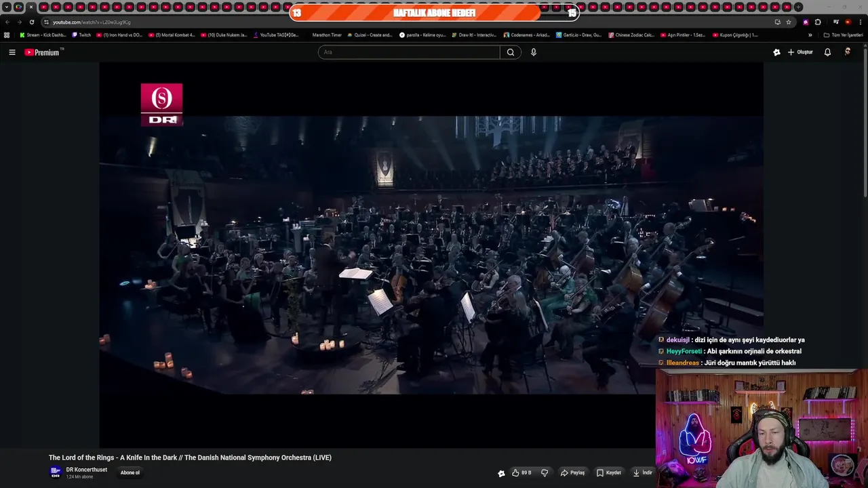The image size is (868, 488).
Task: Open the 'YouTube TAG' bookmark
Action: click(276, 35)
